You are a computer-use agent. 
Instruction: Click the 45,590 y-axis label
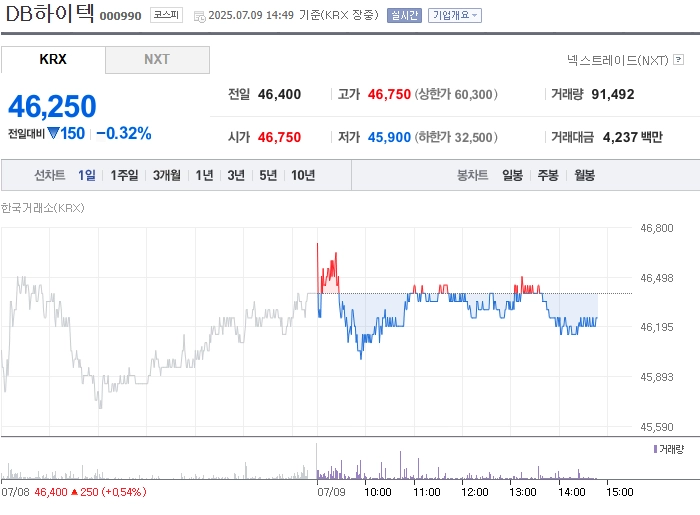(x=656, y=427)
